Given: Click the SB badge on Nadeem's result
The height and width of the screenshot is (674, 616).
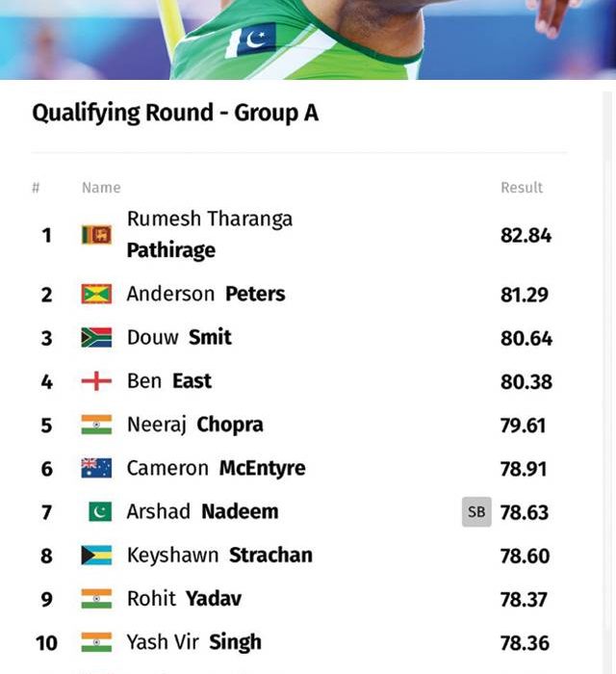Looking at the screenshot, I should [476, 512].
